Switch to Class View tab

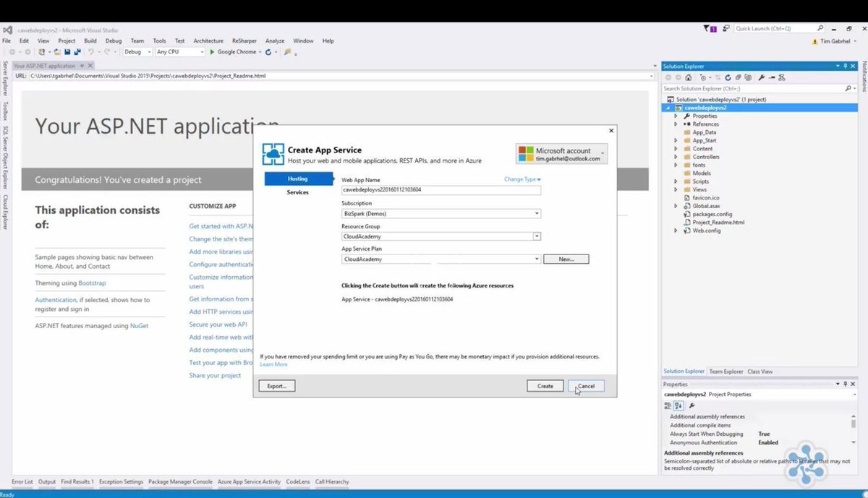pos(759,372)
